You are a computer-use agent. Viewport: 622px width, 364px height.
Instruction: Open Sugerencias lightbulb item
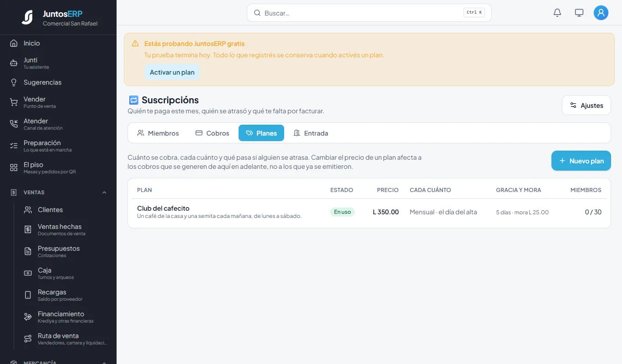click(x=58, y=82)
